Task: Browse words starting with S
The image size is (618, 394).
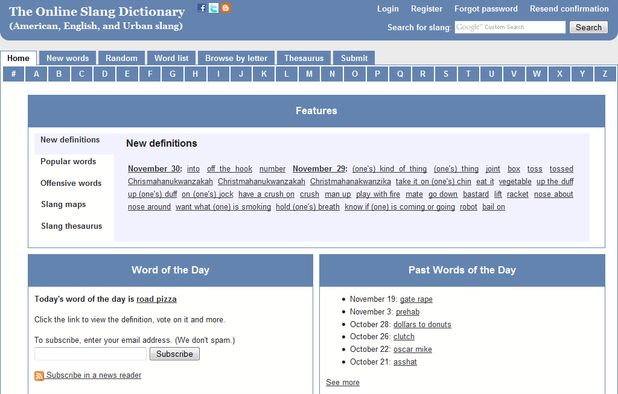Action: 446,74
